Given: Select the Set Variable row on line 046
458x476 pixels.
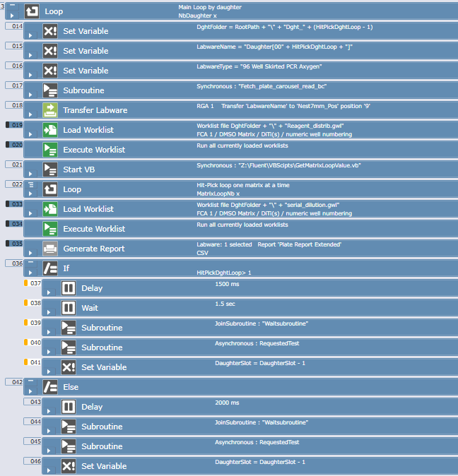Looking at the screenshot, I should coord(247,466).
